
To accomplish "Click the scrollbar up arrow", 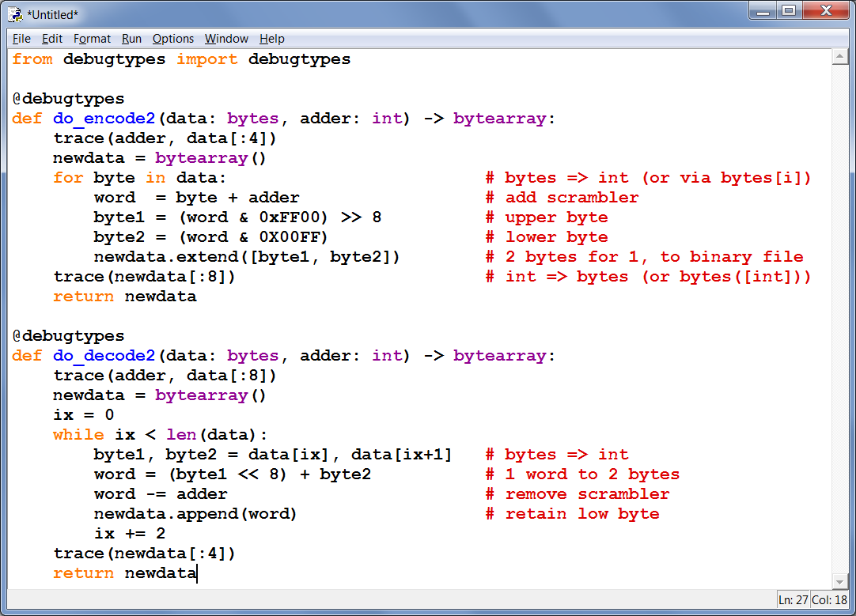I will click(x=840, y=58).
